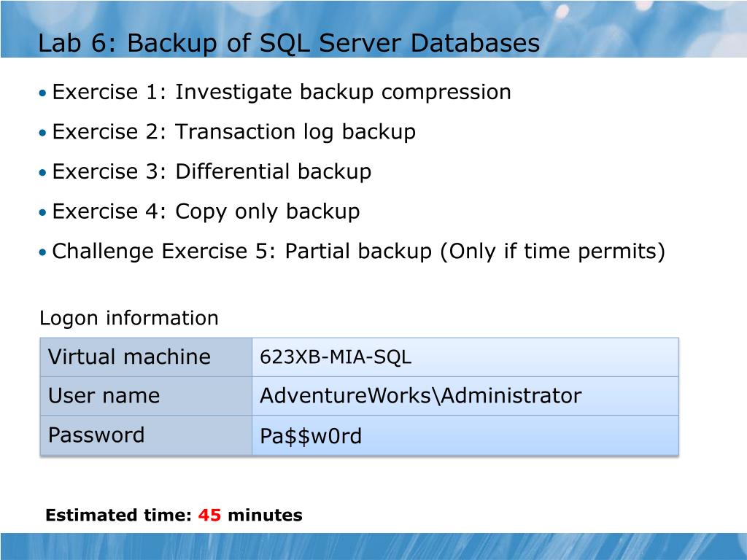Click the bullet before Exercise 3

click(x=43, y=172)
